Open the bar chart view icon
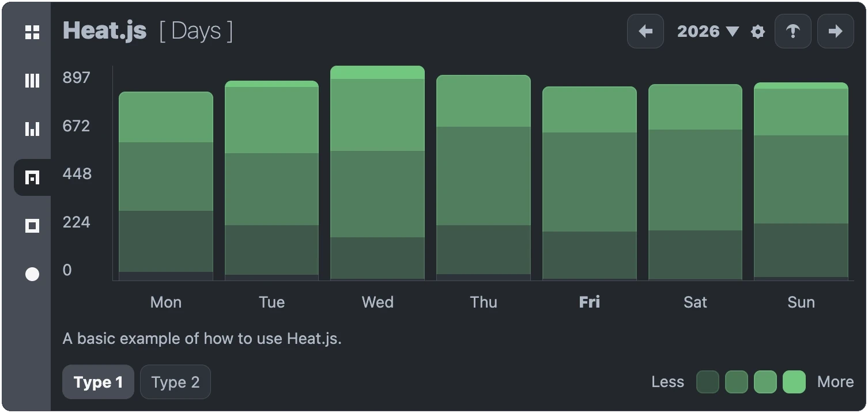 [32, 129]
